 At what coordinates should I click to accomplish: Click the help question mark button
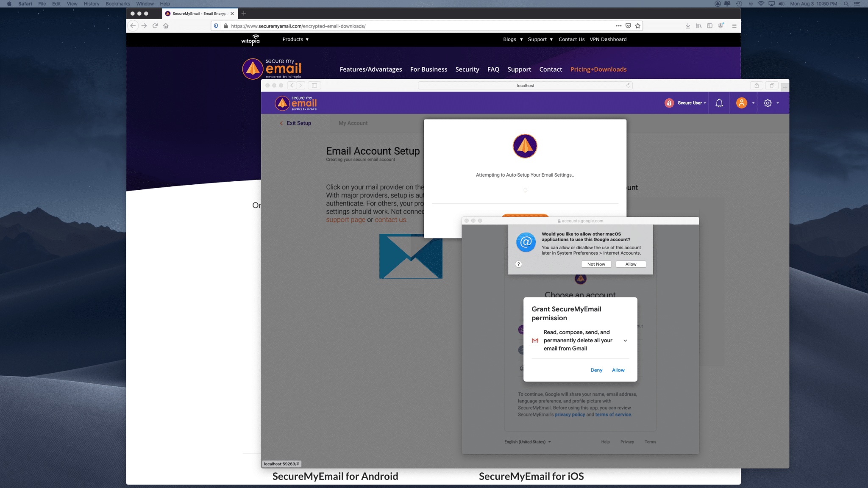[x=518, y=264]
